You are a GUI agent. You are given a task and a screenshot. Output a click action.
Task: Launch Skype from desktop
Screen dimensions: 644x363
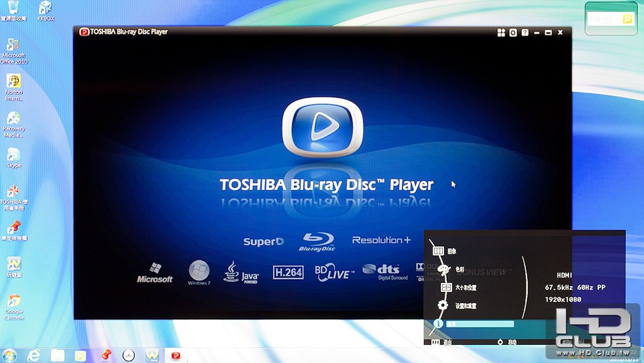[x=13, y=158]
